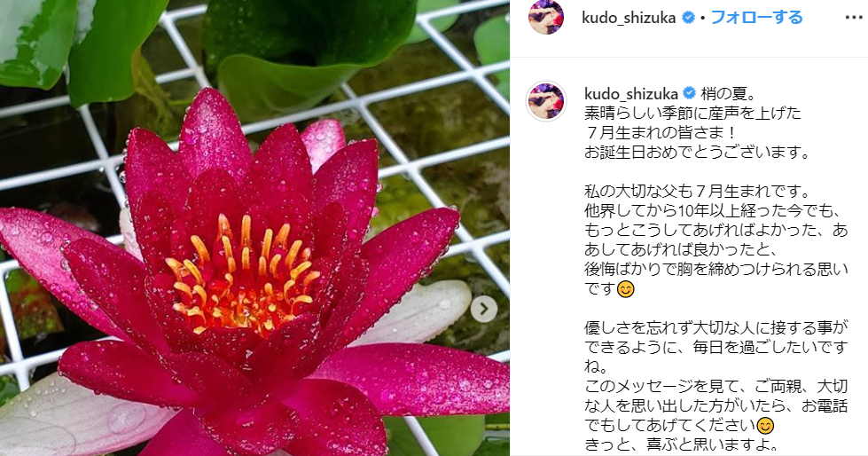This screenshot has height=456, width=868.
Task: Click the smiling emoji after です
Action: [x=626, y=289]
